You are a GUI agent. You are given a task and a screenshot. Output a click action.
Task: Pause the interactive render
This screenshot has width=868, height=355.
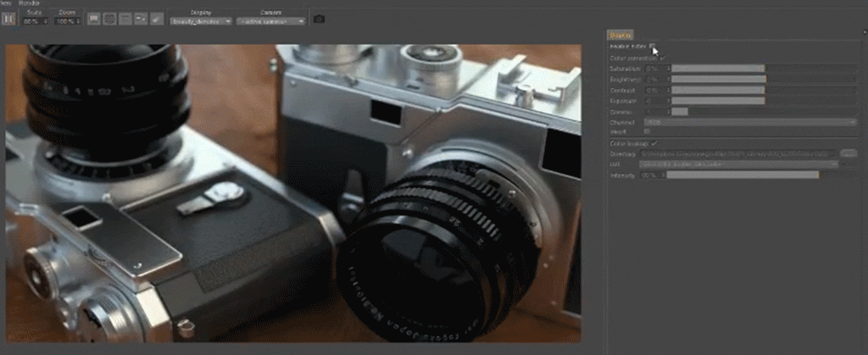click(x=8, y=19)
